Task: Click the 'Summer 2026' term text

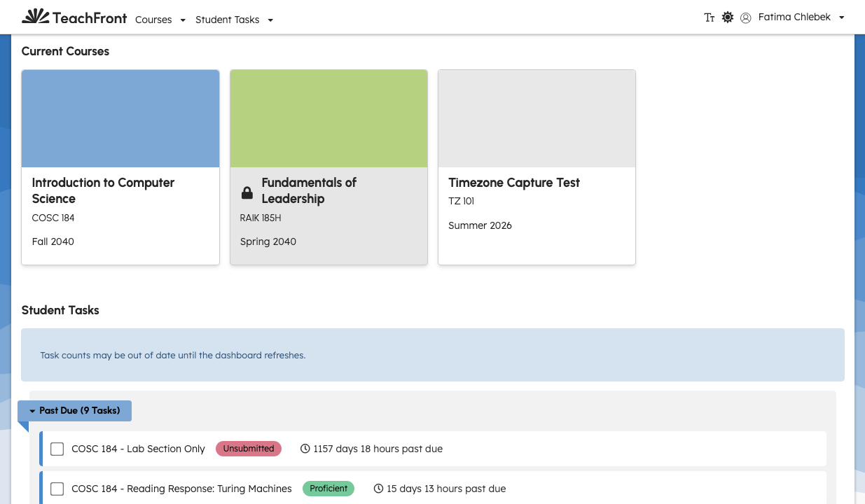Action: point(480,225)
